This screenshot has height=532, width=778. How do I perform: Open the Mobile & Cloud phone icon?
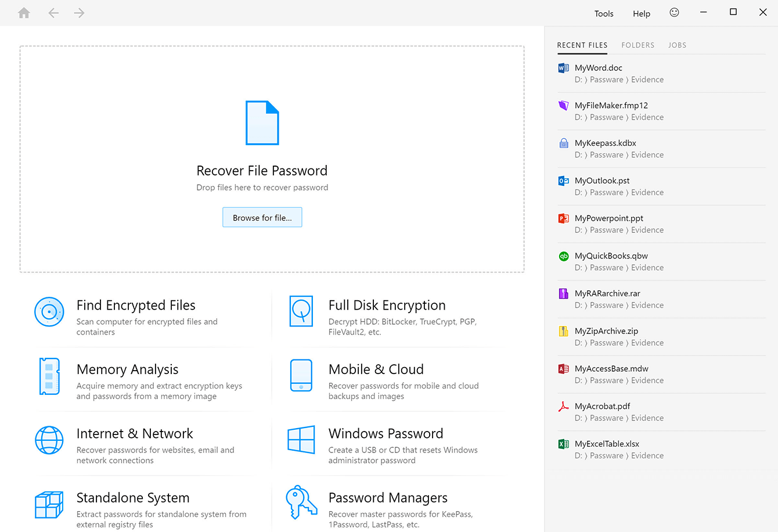click(301, 376)
